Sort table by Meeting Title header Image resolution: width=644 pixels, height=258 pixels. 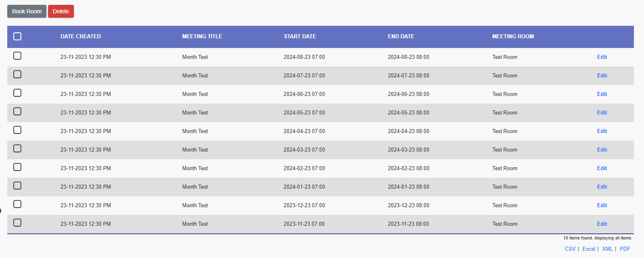(202, 37)
